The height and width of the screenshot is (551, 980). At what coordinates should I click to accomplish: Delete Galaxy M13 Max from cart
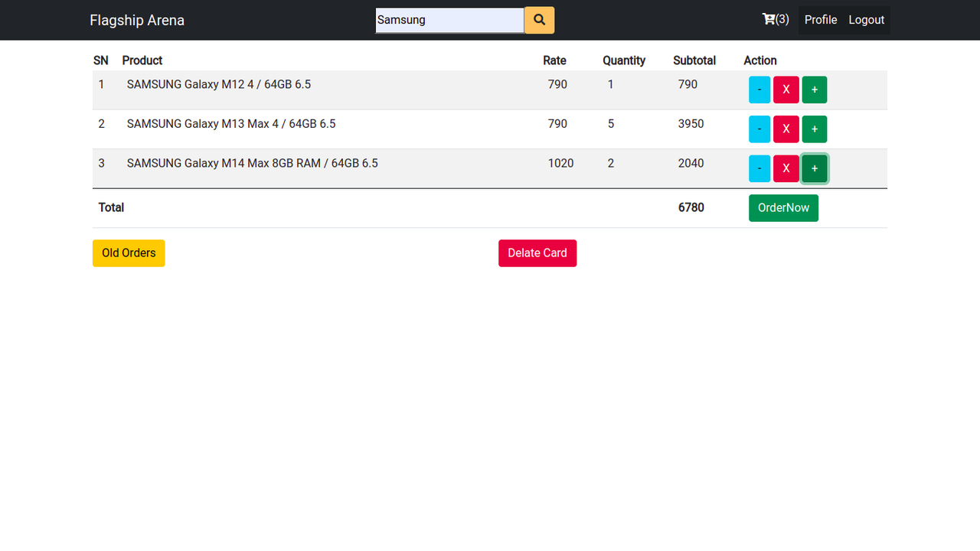pyautogui.click(x=786, y=129)
